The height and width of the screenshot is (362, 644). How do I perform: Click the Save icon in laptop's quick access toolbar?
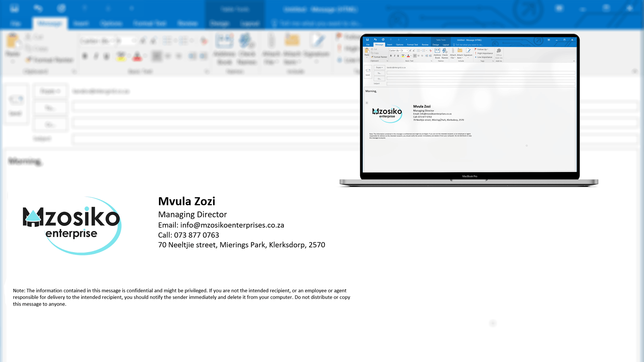(x=367, y=40)
